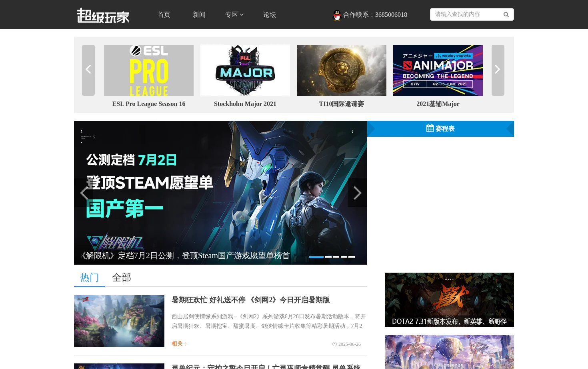Screen dimensions: 588x369
Task: Go to the previous banner slide
Action: coord(84,193)
